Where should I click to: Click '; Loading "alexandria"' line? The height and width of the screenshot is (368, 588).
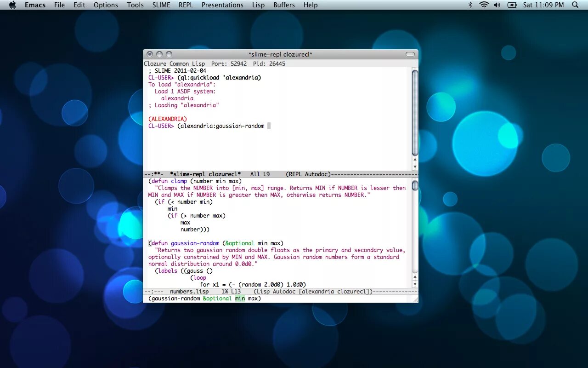pos(184,105)
